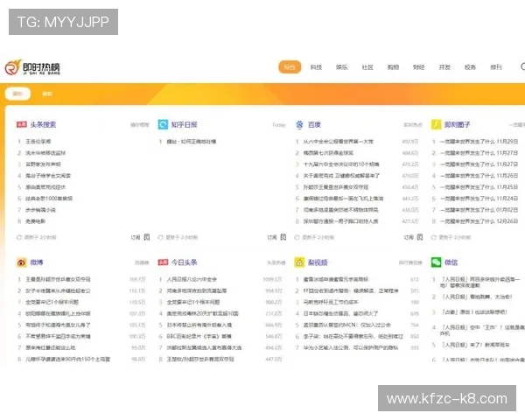The image size is (525, 420).
Task: Click bookmark icon on 百度 card
Action: tap(420, 237)
